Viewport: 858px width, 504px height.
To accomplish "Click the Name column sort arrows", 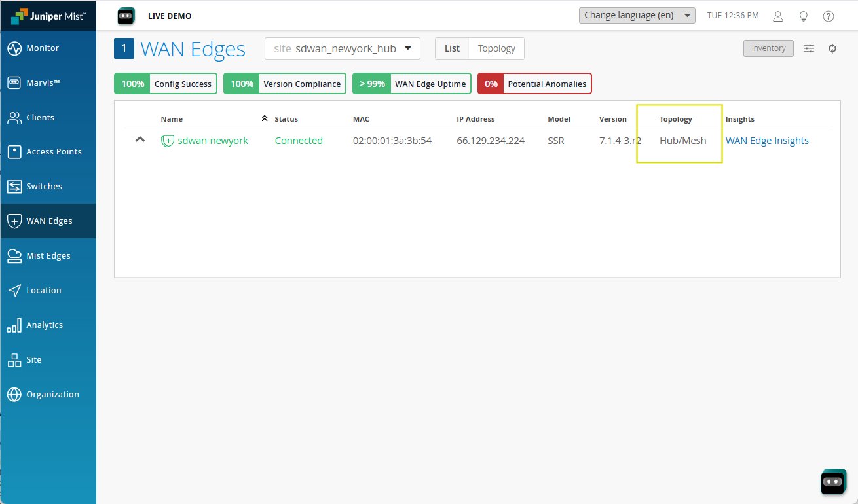I will pos(265,118).
